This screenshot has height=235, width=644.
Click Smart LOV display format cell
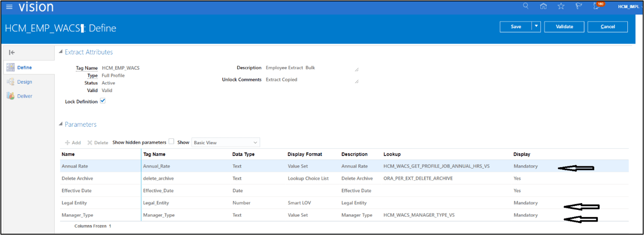299,203
